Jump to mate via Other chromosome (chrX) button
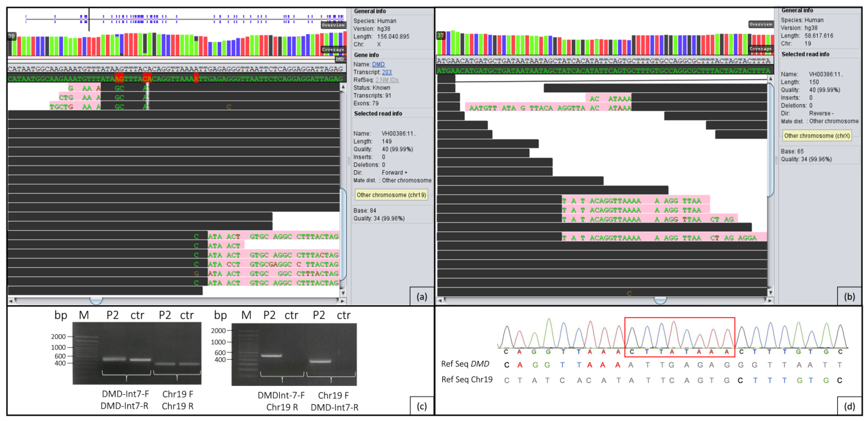 [x=817, y=136]
